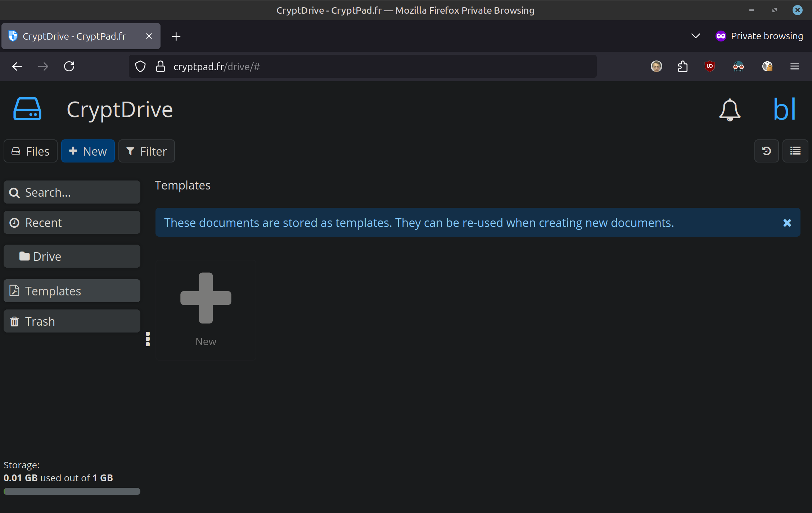The height and width of the screenshot is (513, 812).
Task: Reload the current page
Action: pos(69,66)
